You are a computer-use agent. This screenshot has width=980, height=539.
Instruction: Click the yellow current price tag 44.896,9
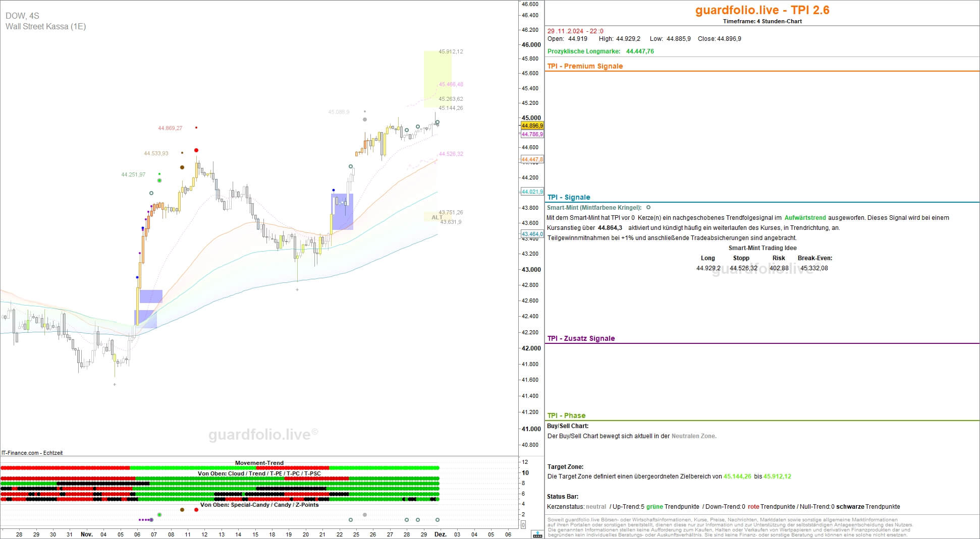tap(532, 126)
